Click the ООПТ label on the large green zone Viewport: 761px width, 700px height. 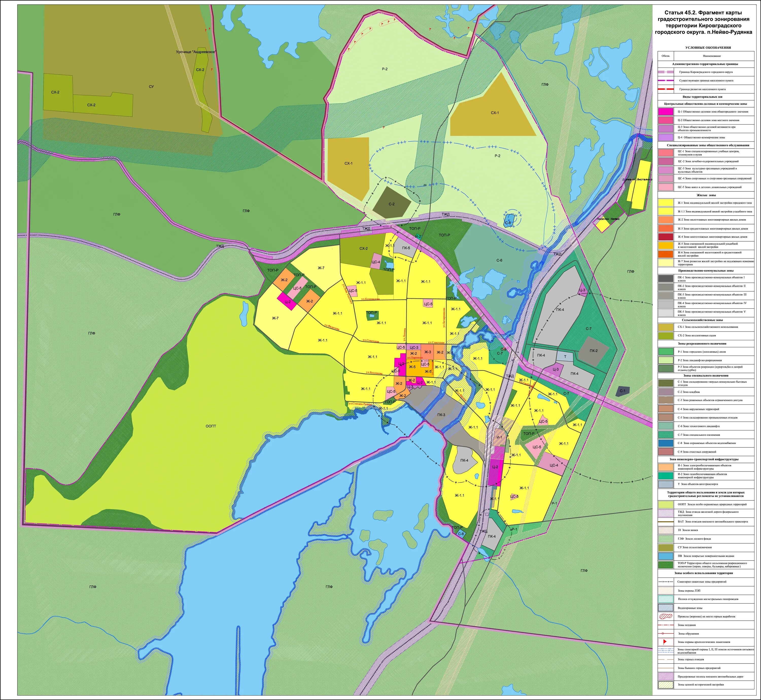pyautogui.click(x=211, y=426)
